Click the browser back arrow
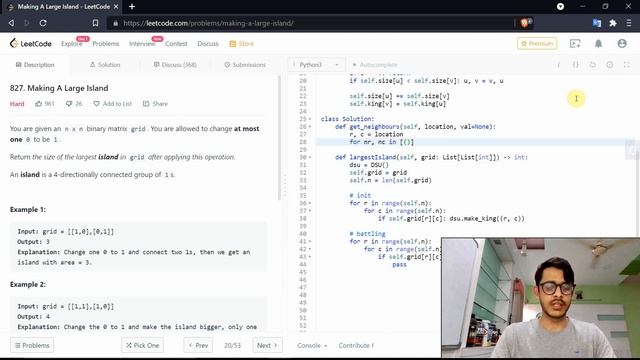This screenshot has width=640, height=360. coord(11,23)
